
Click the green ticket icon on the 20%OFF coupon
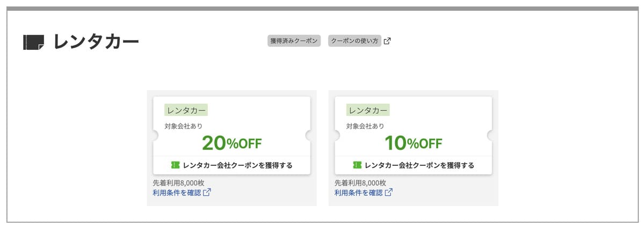point(175,165)
